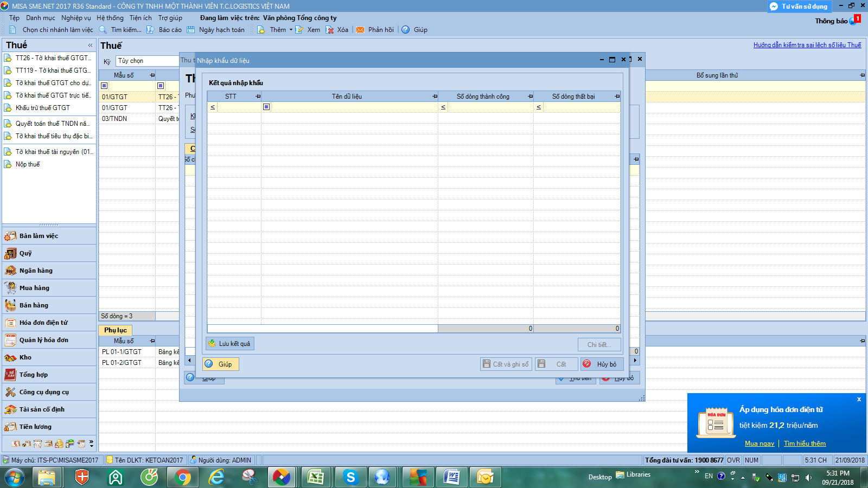Pin the Tên dữ liệu column header

[435, 97]
